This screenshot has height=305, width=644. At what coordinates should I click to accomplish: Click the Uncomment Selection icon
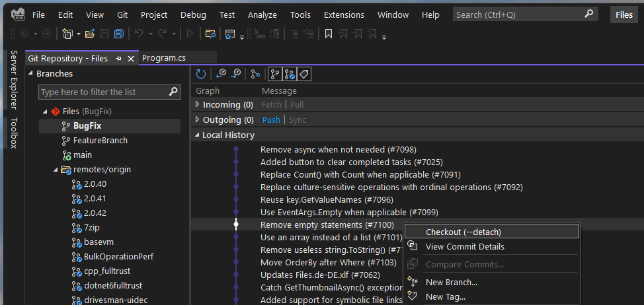(x=309, y=34)
